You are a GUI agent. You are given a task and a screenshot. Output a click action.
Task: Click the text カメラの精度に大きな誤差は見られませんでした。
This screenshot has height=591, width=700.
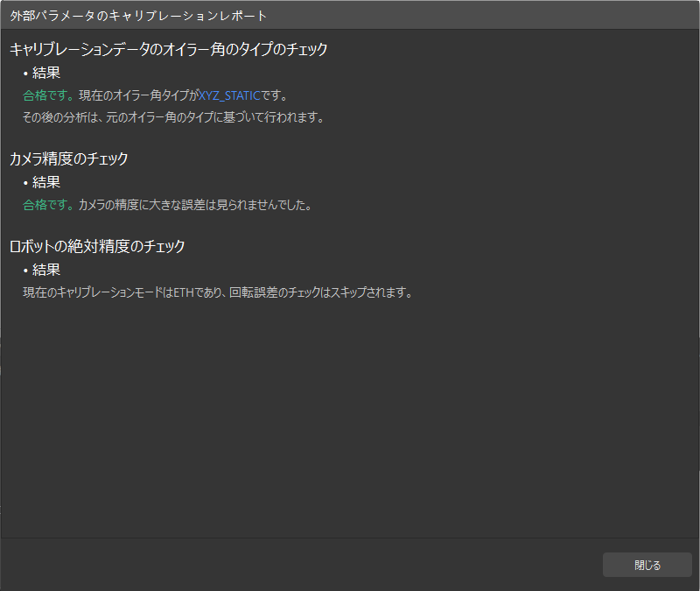pos(195,205)
